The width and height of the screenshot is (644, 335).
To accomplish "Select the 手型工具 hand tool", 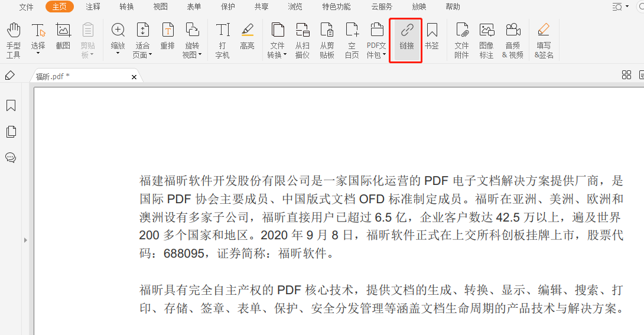I will tap(13, 40).
